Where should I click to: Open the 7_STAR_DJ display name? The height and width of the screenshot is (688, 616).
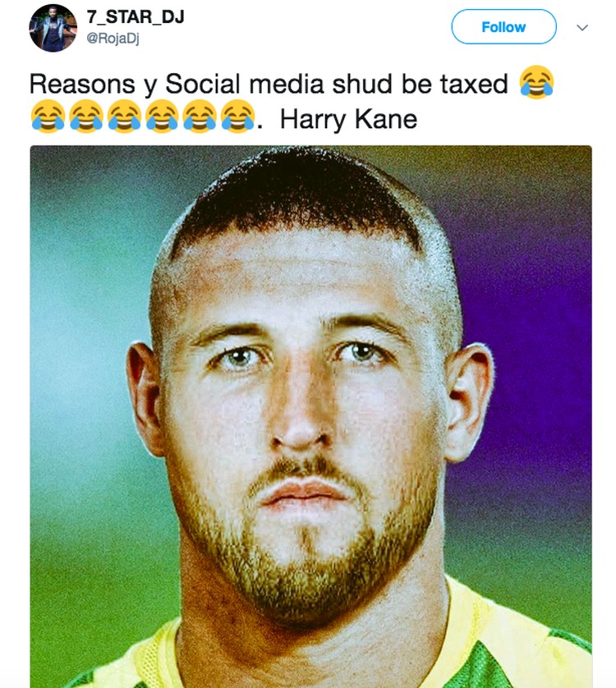136,17
